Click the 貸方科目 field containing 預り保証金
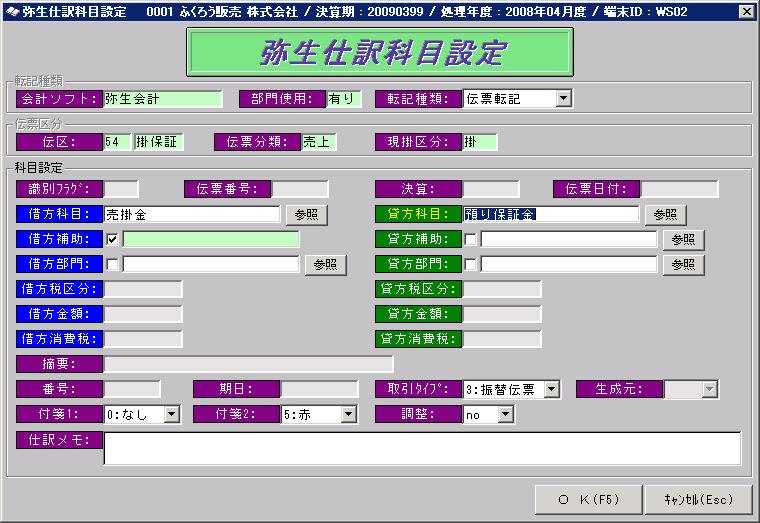Viewport: 760px width, 523px height. (x=551, y=214)
